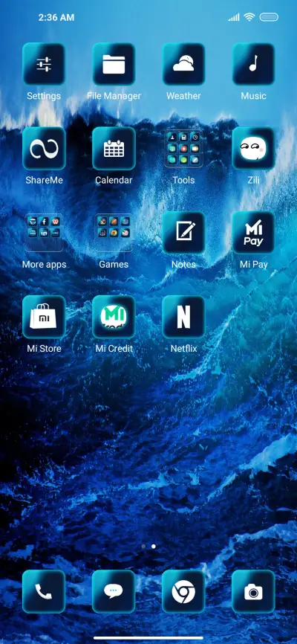Screen dimensions: 297x644
Task: Launch the Zili app
Action: click(253, 148)
